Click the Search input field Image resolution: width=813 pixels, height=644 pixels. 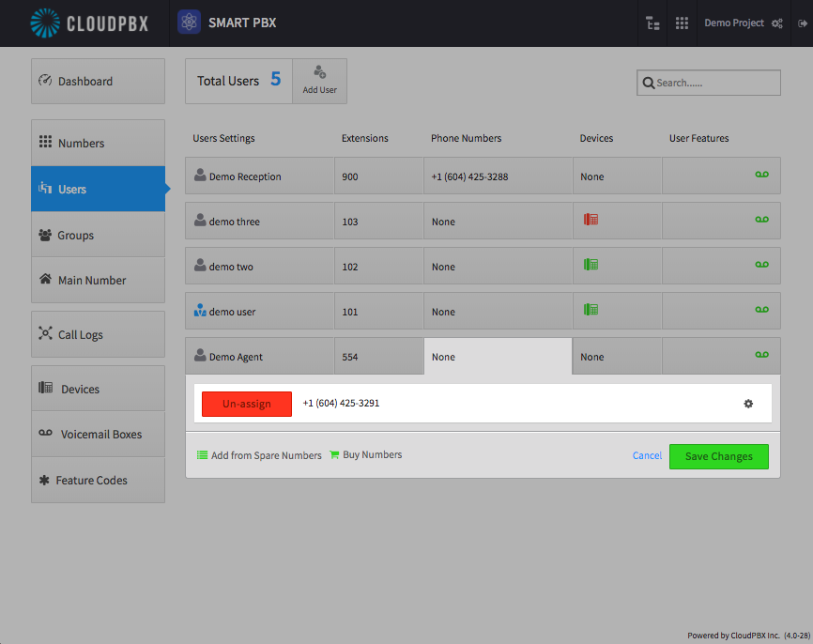point(708,83)
